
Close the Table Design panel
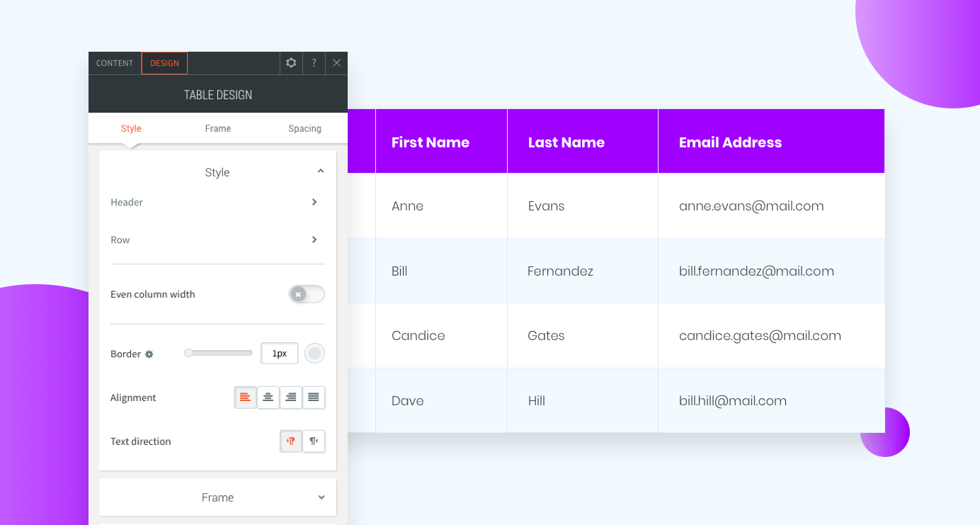tap(336, 63)
